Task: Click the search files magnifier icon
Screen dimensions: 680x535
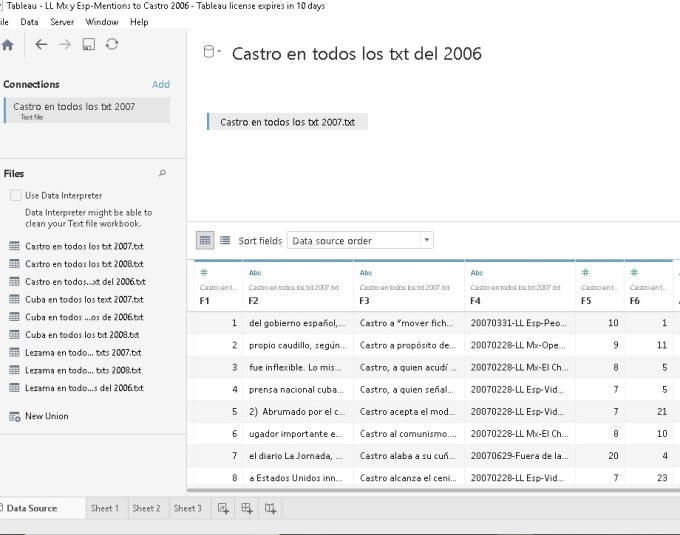Action: [162, 173]
